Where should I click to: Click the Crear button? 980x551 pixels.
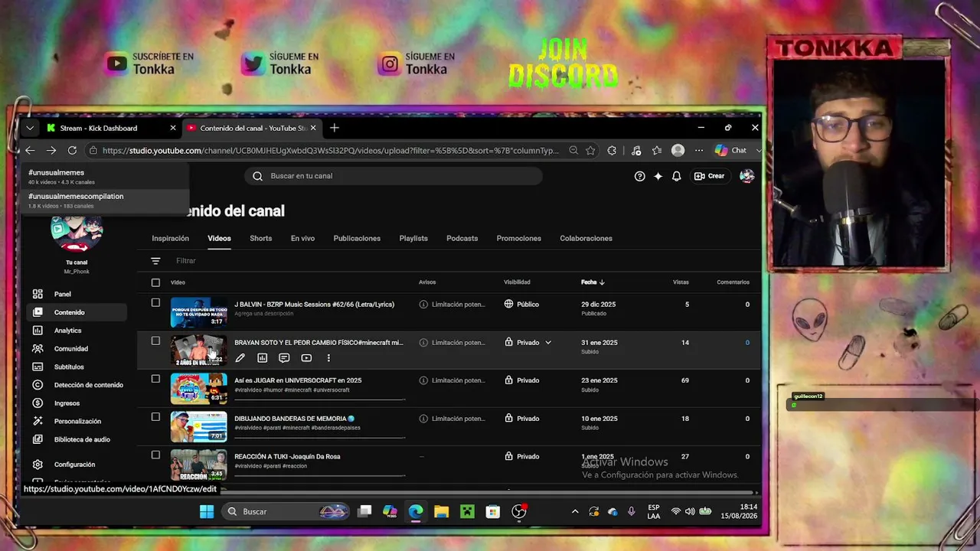click(709, 176)
